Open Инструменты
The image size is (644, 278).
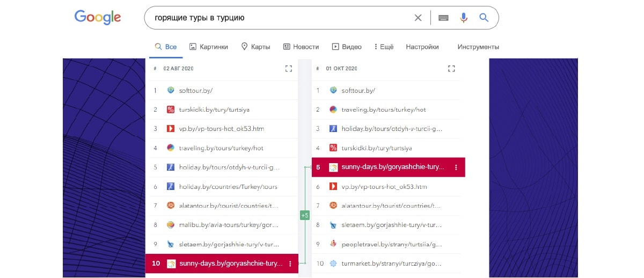(x=478, y=47)
